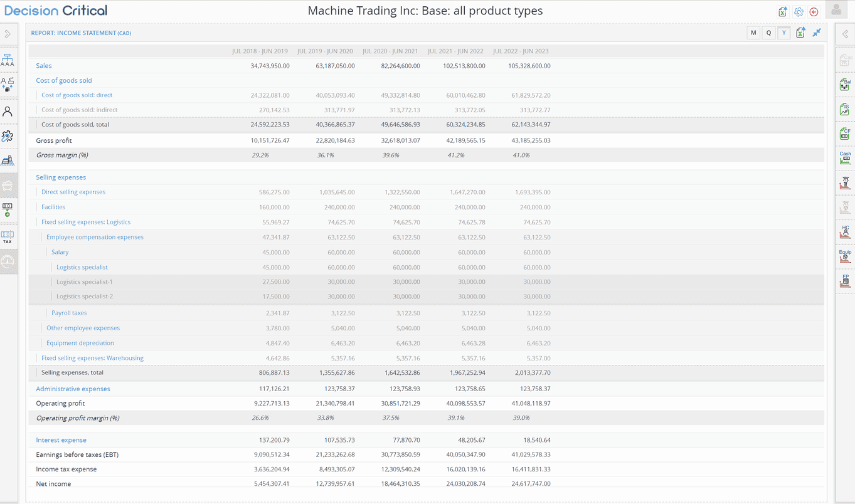The width and height of the screenshot is (855, 504).
Task: Open the Equip chart icon in right sidebar
Action: click(845, 256)
